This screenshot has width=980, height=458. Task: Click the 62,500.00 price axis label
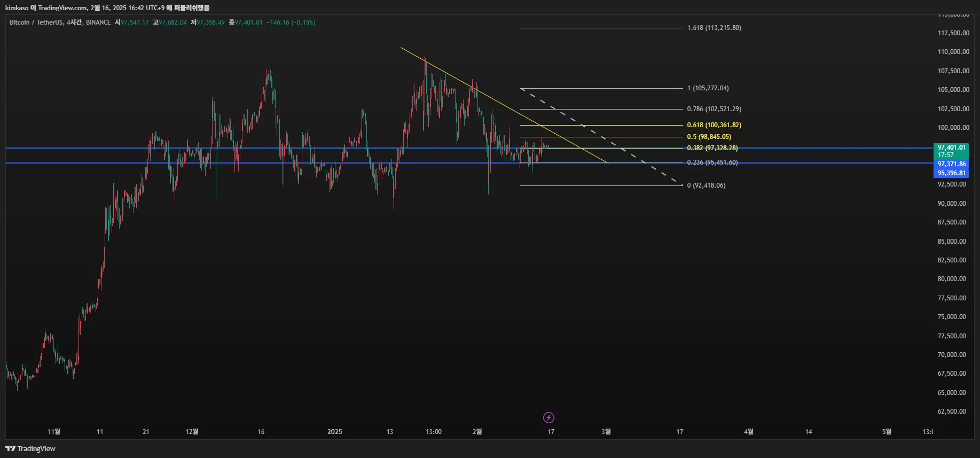pos(952,412)
